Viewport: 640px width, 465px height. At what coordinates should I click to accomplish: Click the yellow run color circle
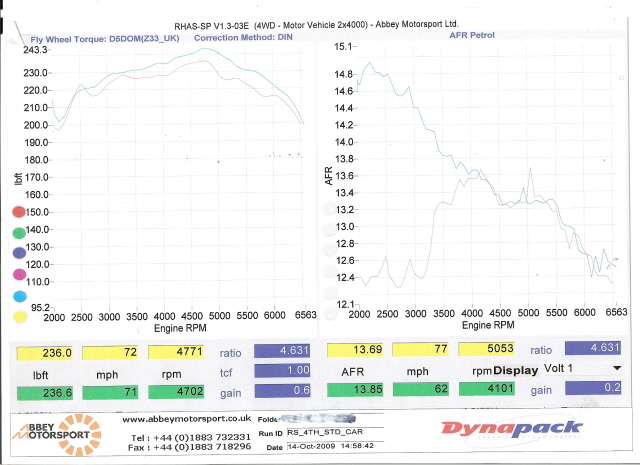point(20,317)
